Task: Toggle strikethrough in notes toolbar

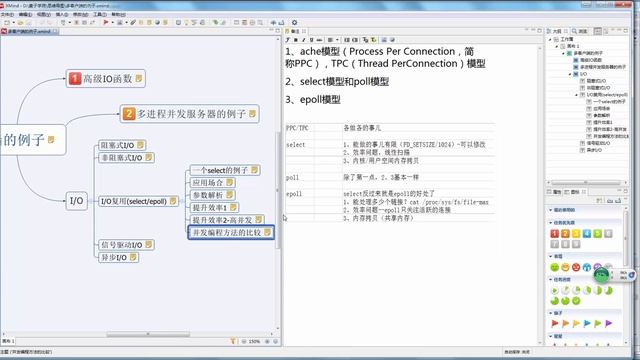Action: [319, 40]
